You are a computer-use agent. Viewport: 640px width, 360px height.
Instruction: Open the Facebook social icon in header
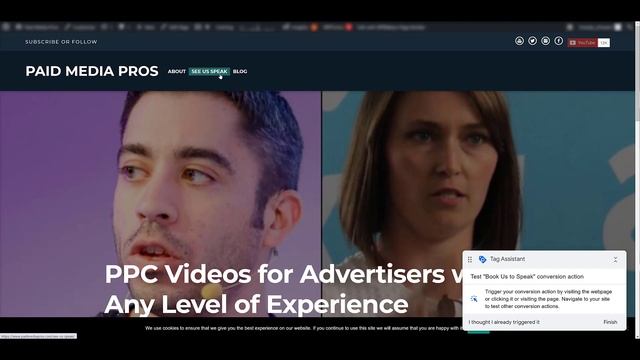tap(558, 41)
